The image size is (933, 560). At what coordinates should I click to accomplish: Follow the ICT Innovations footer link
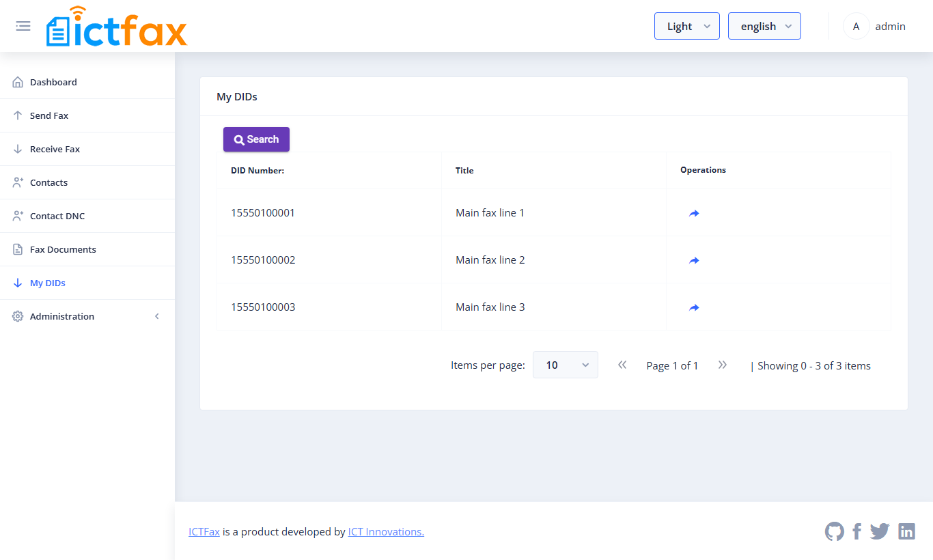coord(386,531)
